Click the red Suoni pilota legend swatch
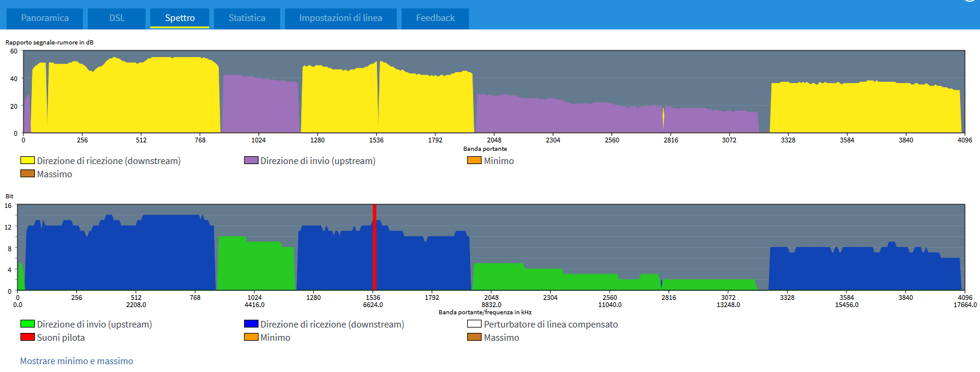The width and height of the screenshot is (980, 372). point(28,337)
